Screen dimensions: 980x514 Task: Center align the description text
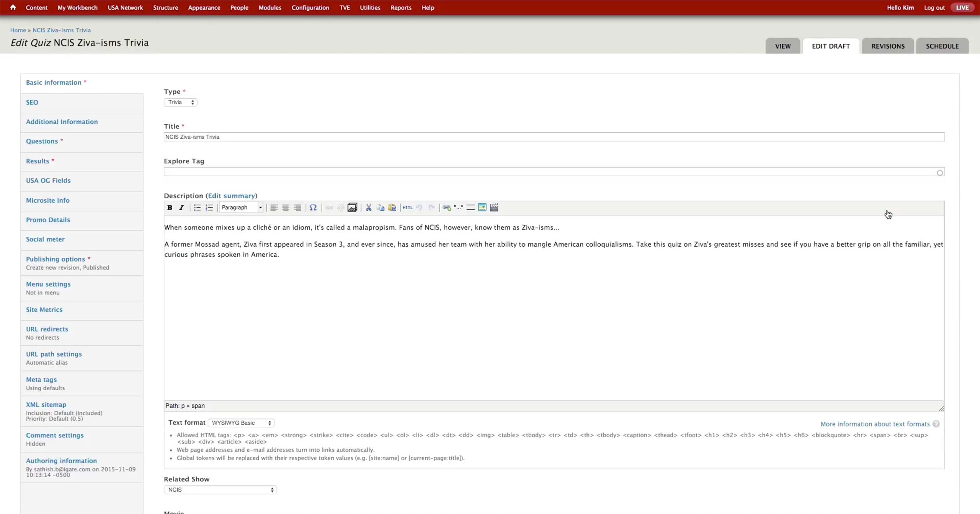(286, 208)
